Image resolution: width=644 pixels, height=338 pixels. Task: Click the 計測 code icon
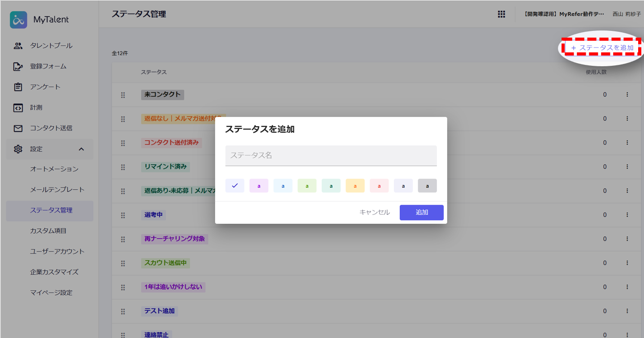tap(18, 107)
